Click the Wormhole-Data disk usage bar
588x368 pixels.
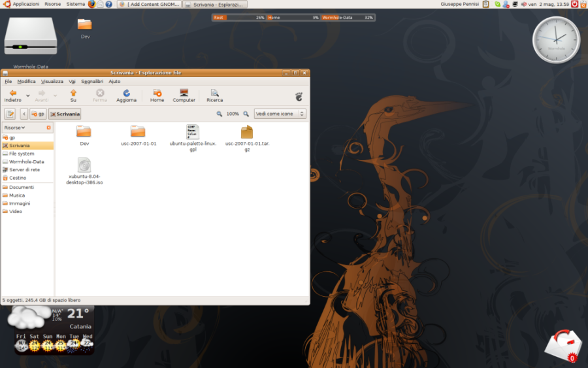[348, 18]
